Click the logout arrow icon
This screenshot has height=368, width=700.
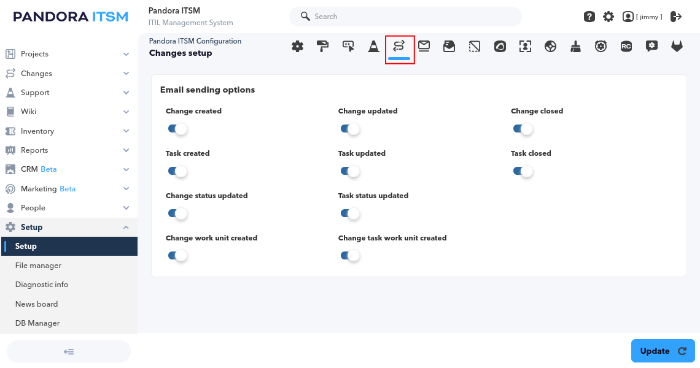click(676, 17)
